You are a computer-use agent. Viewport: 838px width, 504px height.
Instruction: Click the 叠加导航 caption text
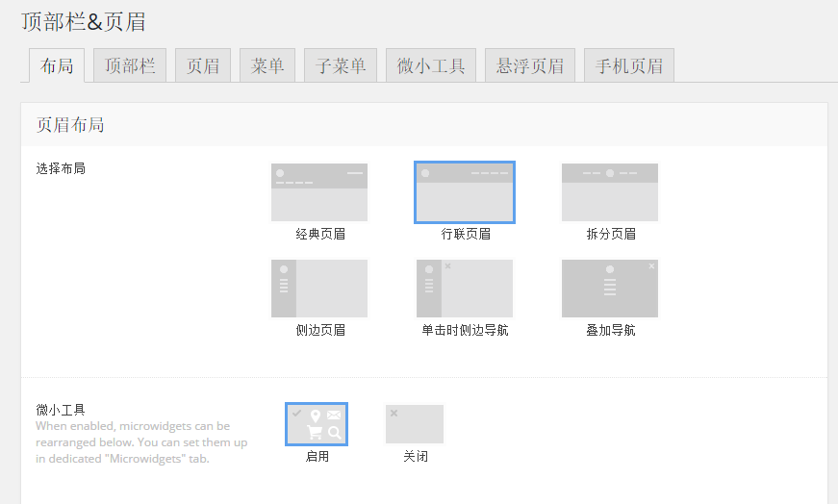click(x=611, y=330)
